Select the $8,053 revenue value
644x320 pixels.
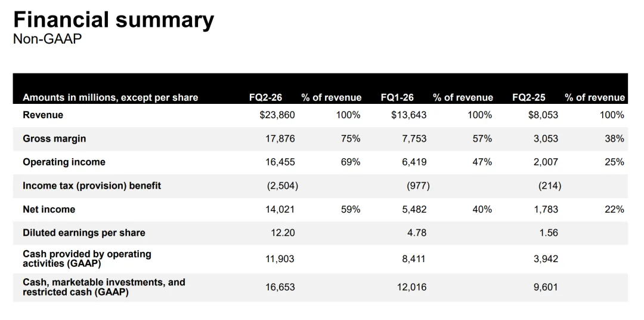(x=543, y=115)
